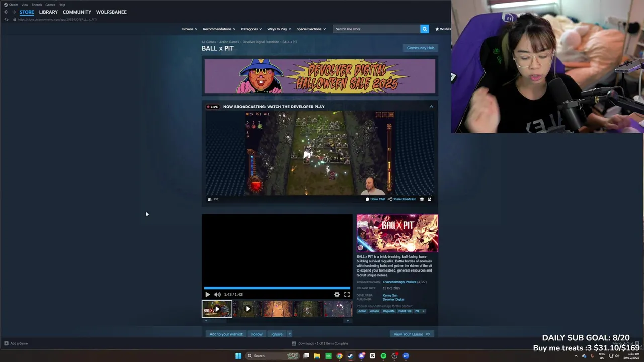The image size is (644, 362).
Task: Expand Ways to Play menu
Action: tap(279, 29)
